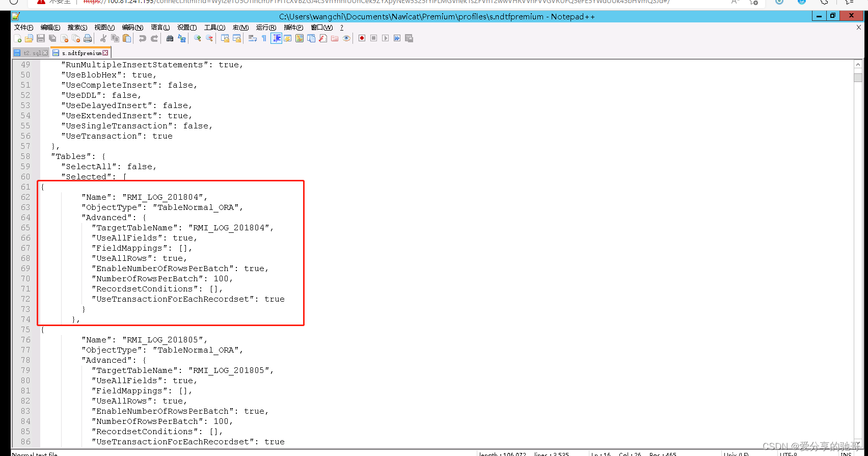Toggle synchronized vertical scrolling

[225, 38]
